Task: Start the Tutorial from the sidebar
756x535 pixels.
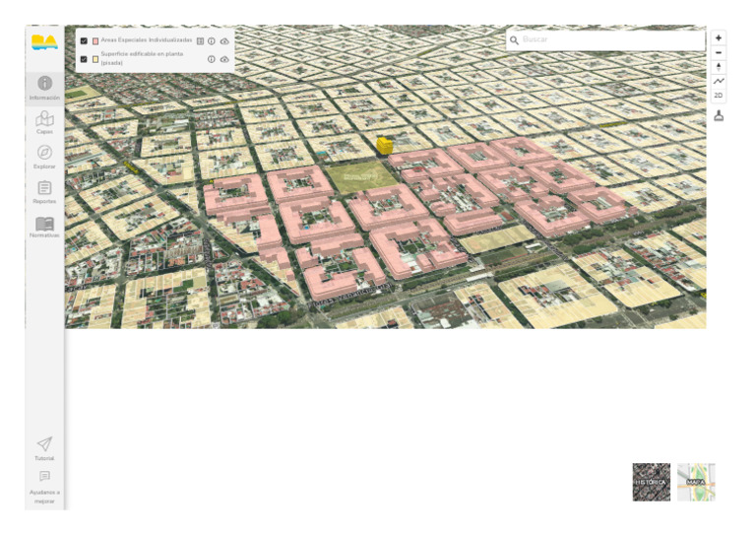Action: click(44, 448)
